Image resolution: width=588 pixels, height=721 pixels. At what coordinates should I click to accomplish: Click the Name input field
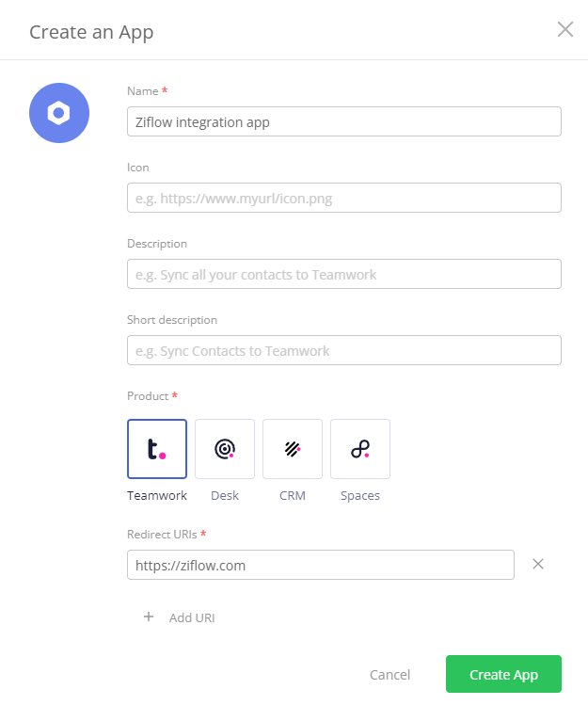[343, 121]
